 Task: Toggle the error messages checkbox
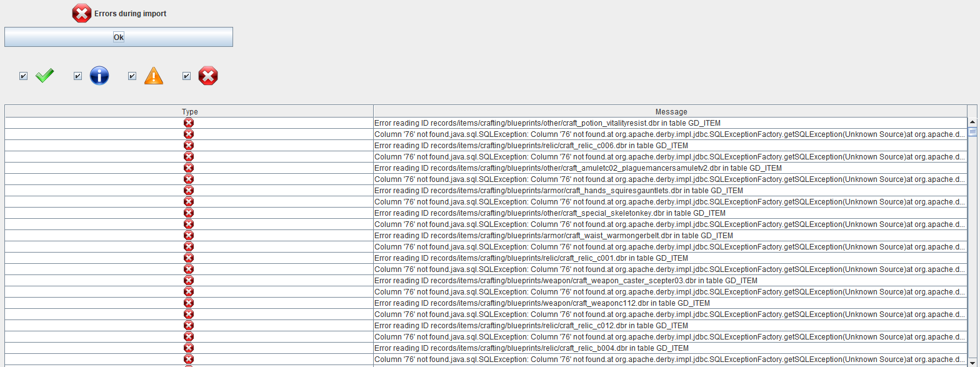(186, 76)
